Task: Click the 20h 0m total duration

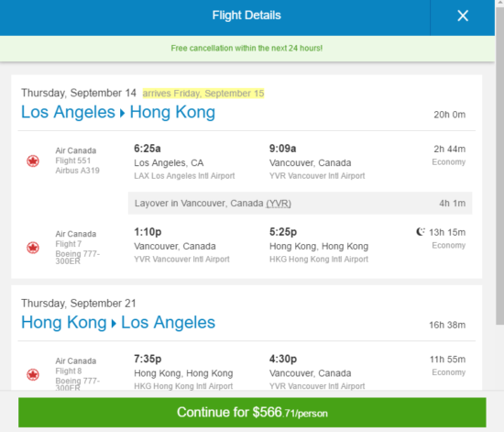Action: tap(449, 115)
